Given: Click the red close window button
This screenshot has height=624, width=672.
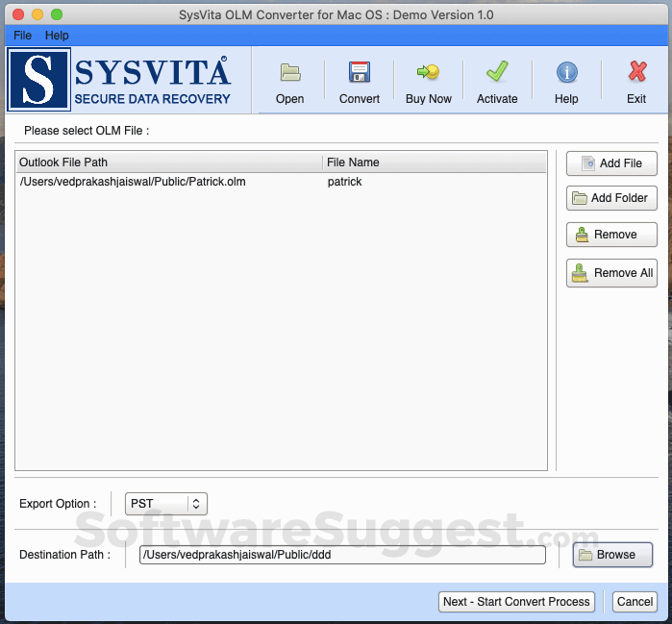Looking at the screenshot, I should [x=18, y=14].
